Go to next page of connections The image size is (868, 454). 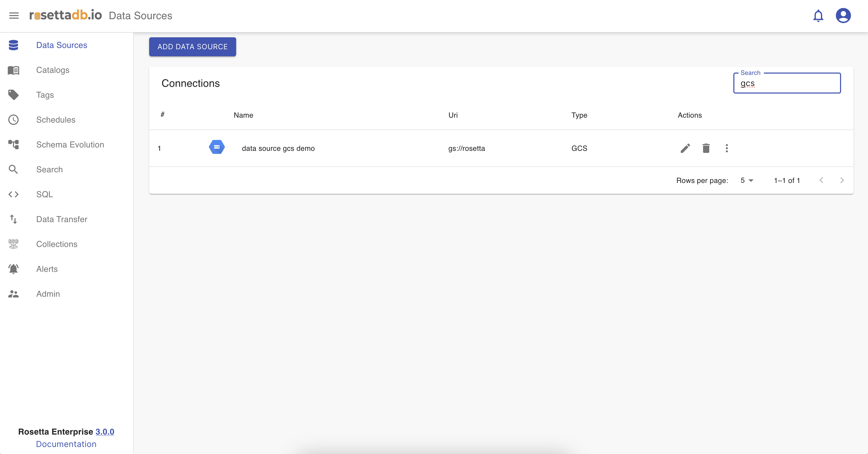click(842, 180)
